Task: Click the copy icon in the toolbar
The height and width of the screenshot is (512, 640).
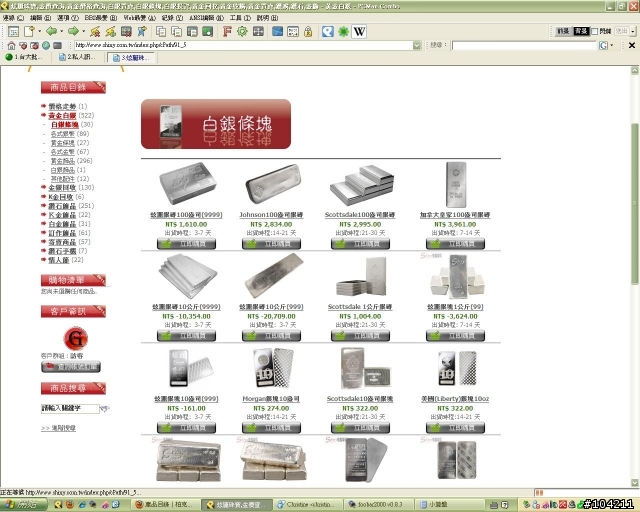Action: click(161, 31)
